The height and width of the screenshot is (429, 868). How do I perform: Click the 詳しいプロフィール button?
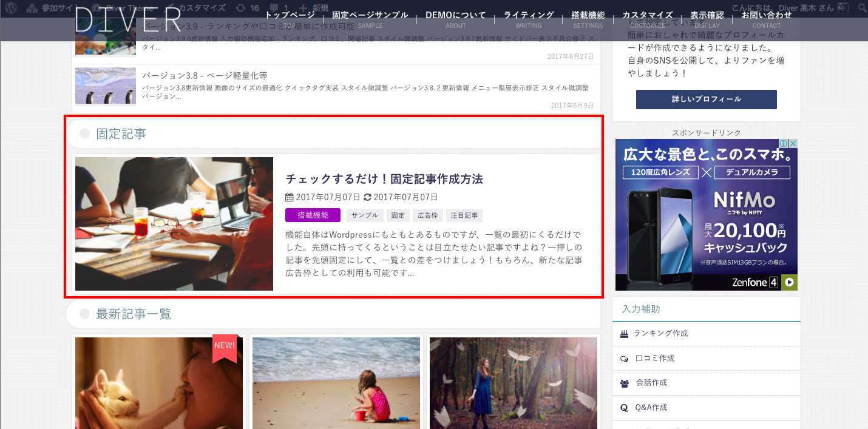tap(706, 100)
